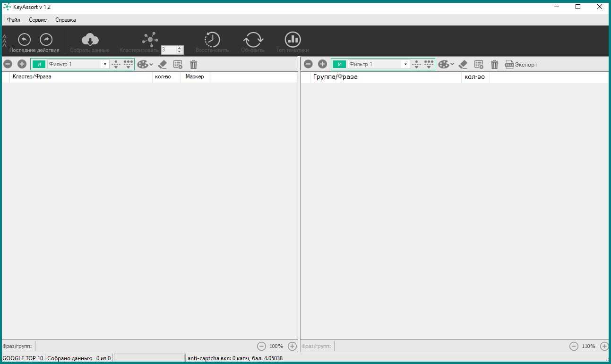Click the Кластеризовать network icon
The width and height of the screenshot is (611, 364).
pos(150,39)
